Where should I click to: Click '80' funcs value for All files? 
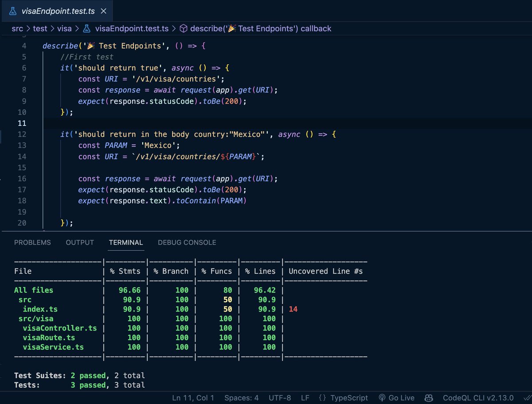[227, 290]
